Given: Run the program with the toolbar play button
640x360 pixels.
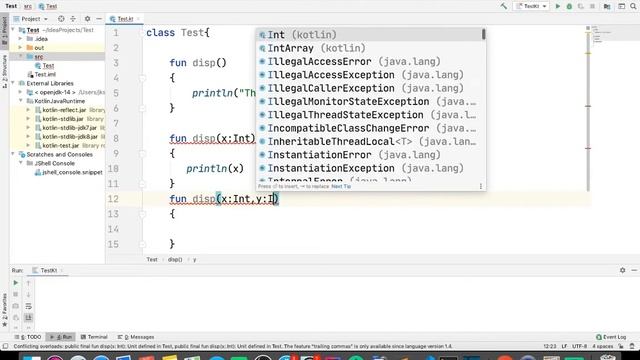Looking at the screenshot, I should point(558,6).
